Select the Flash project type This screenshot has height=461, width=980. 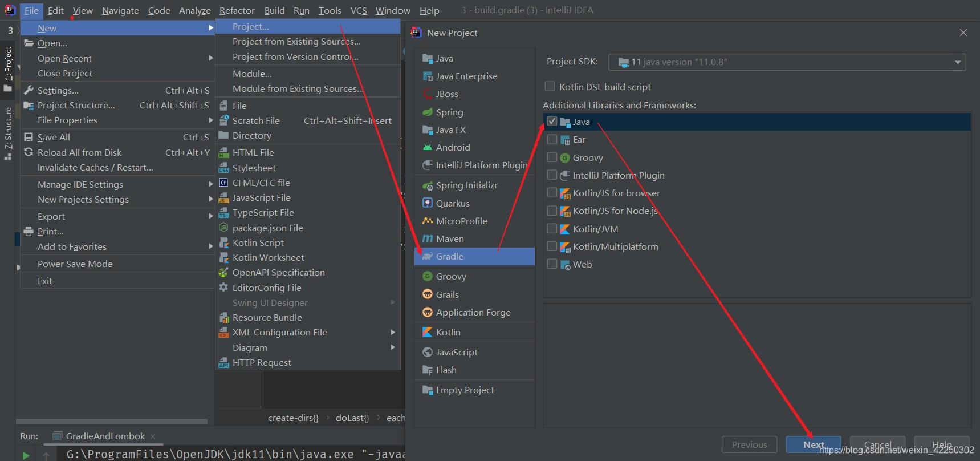[x=474, y=370]
